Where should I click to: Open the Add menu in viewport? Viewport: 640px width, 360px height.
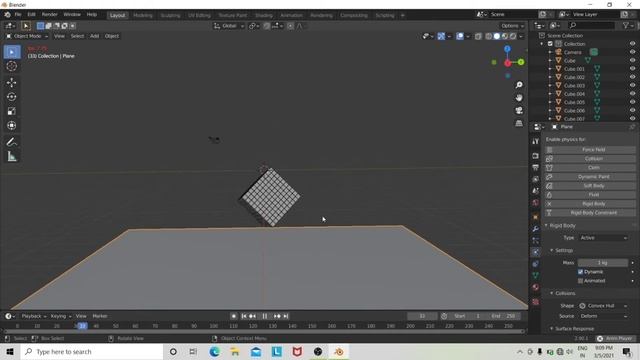(94, 36)
